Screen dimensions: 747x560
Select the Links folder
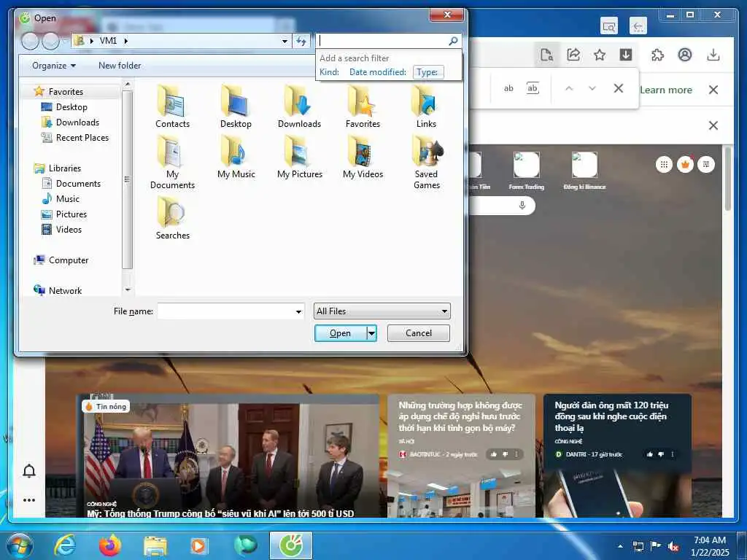click(x=426, y=106)
